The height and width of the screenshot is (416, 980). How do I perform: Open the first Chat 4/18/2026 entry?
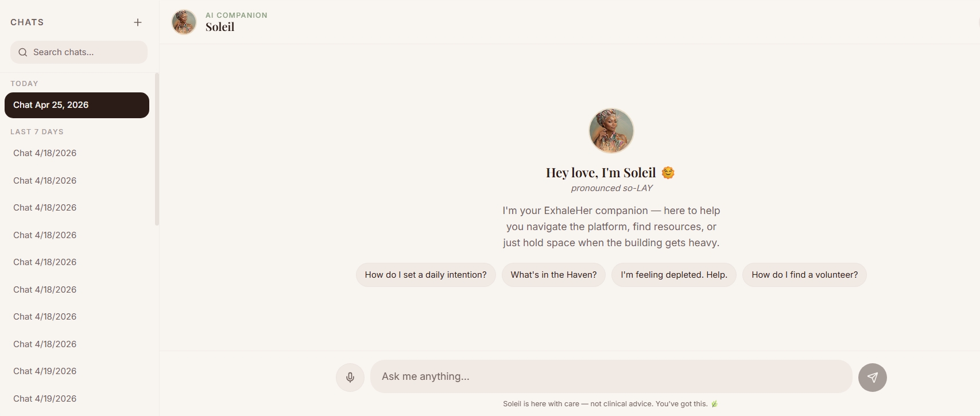click(45, 153)
